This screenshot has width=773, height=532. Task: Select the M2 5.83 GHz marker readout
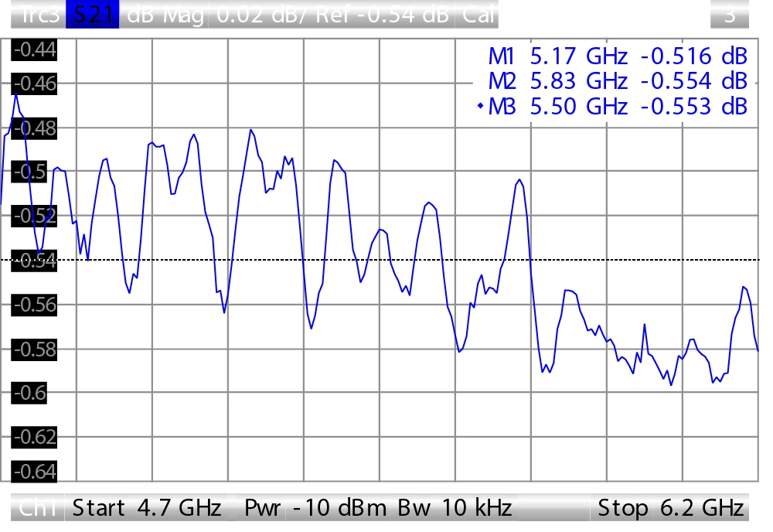click(618, 81)
